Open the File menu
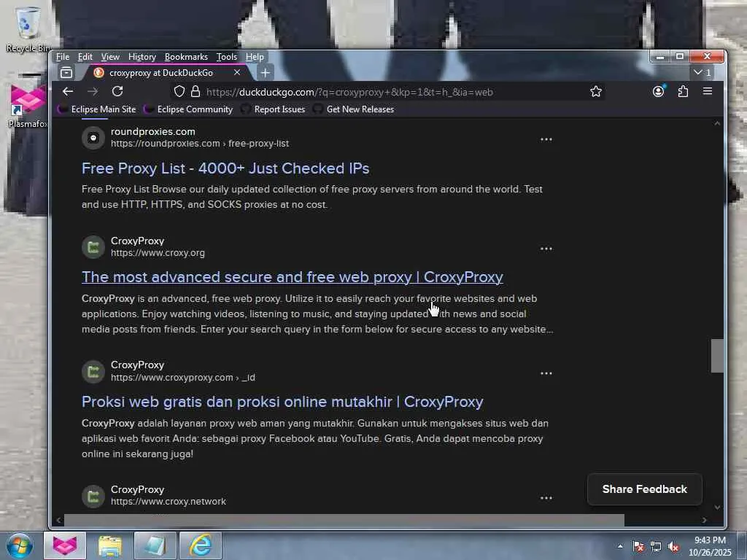Viewport: 747px width, 560px height. click(x=63, y=57)
